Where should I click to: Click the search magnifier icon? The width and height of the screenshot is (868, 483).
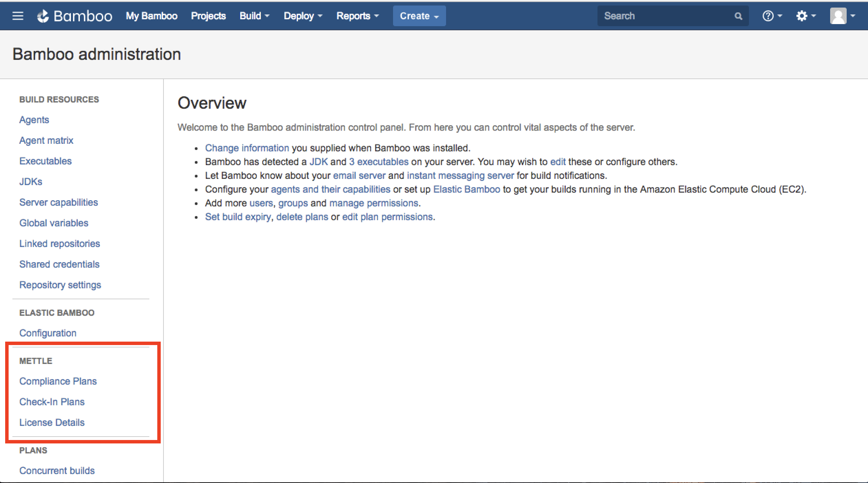tap(738, 16)
